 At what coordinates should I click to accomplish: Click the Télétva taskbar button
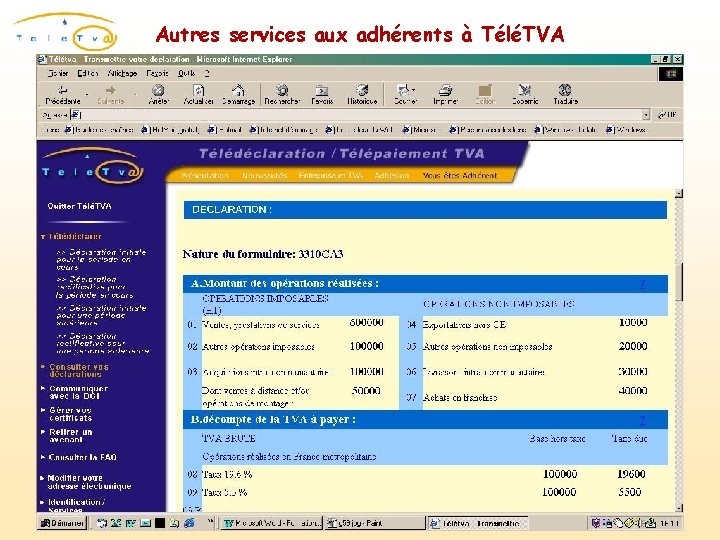[x=478, y=523]
